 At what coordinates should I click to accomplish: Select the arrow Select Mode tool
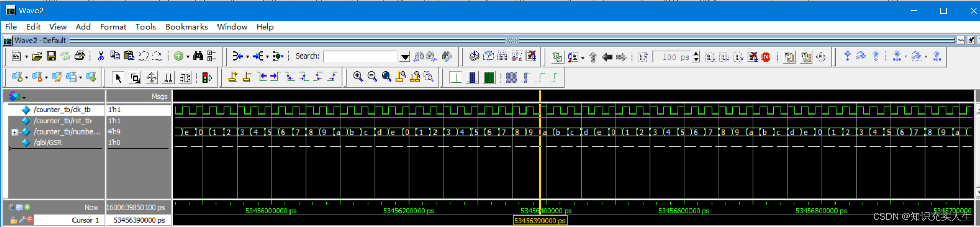tap(118, 78)
